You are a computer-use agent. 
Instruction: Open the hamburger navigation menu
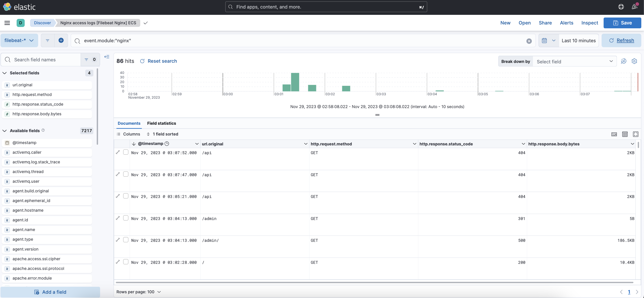(x=7, y=23)
